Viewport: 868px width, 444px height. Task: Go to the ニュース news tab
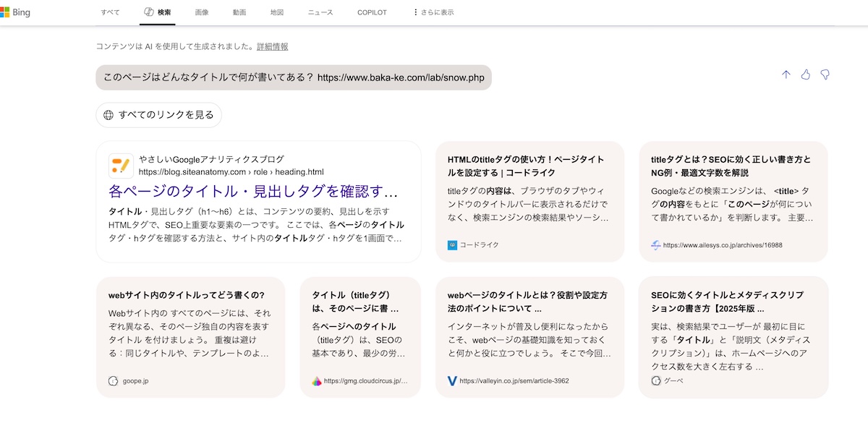(x=320, y=12)
